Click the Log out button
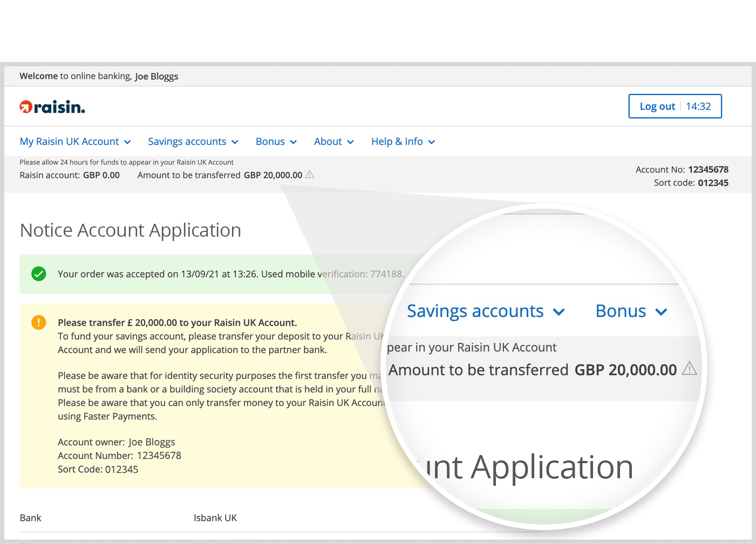The width and height of the screenshot is (756, 544). point(675,106)
